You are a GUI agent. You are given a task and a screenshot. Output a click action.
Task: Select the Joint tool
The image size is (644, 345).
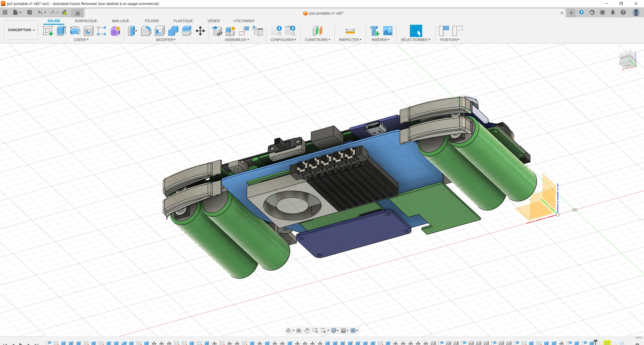244,31
